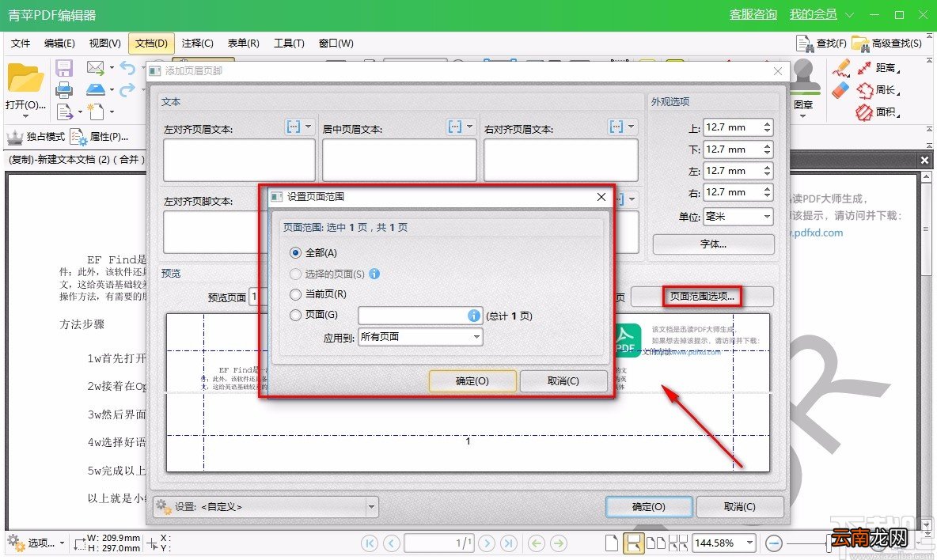Screen dimensions: 937x560
Task: Click Page Range Options (页面范围选项) button
Action: [702, 296]
